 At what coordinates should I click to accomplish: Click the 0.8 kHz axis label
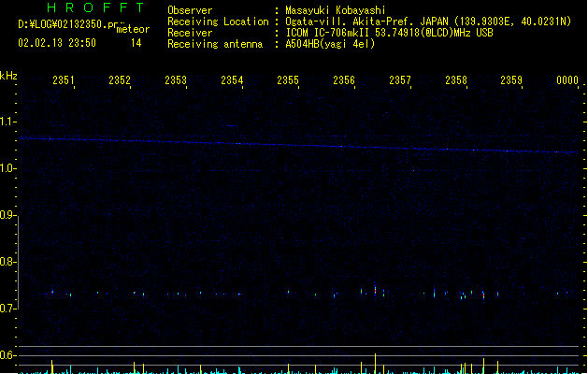click(x=7, y=262)
